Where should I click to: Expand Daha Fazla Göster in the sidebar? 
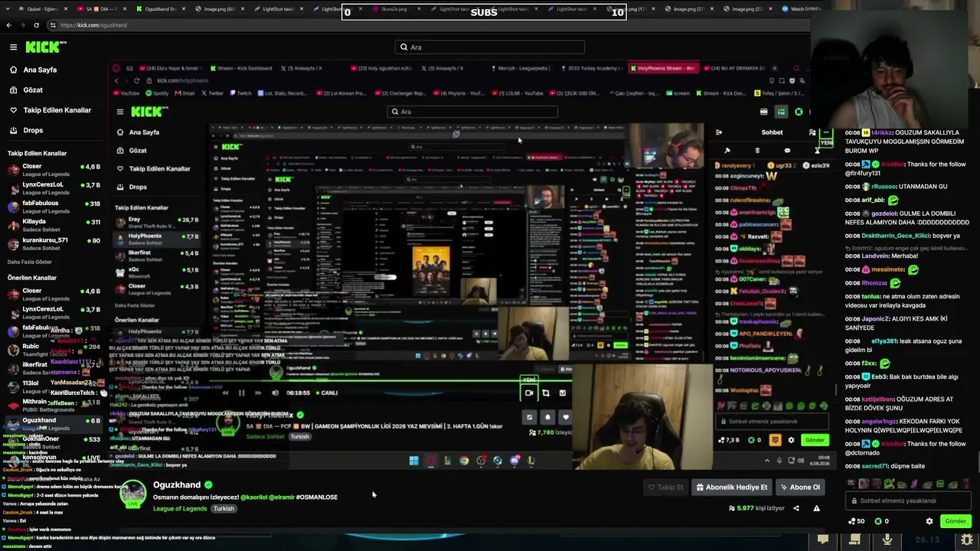coord(30,262)
